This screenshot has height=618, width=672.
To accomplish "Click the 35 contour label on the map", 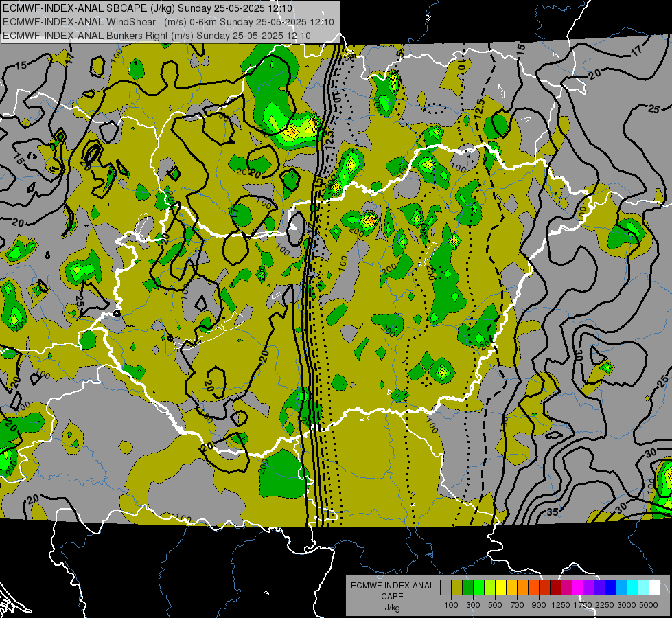I will pyautogui.click(x=553, y=512).
